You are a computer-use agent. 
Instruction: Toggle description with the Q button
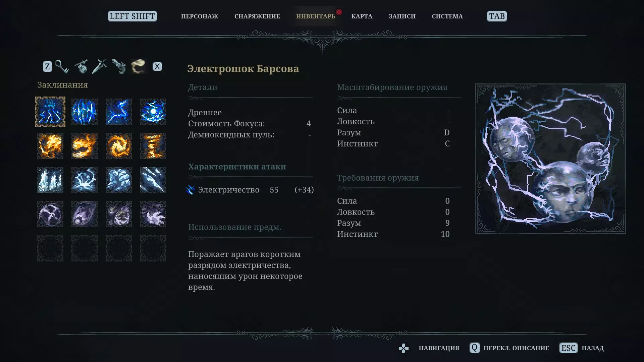(474, 348)
